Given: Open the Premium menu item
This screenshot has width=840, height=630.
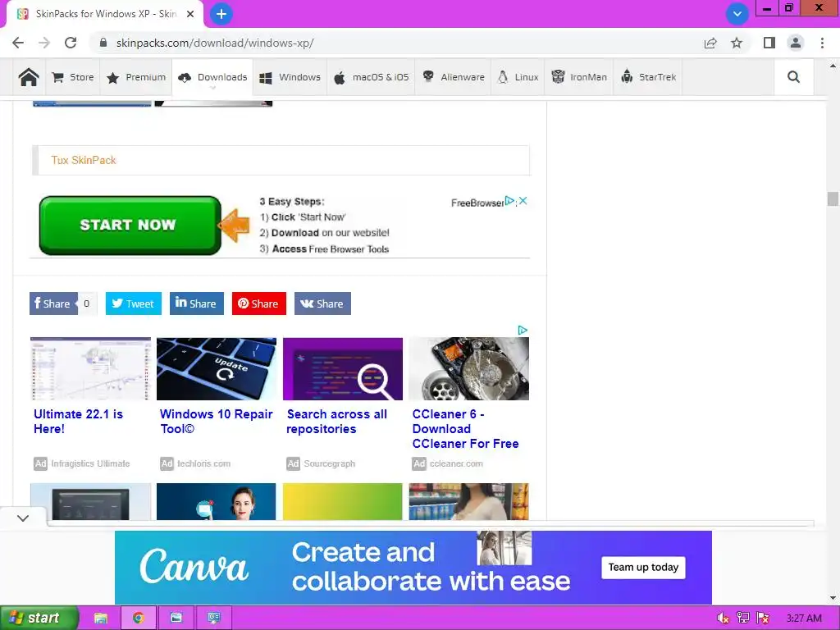Looking at the screenshot, I should click(136, 77).
